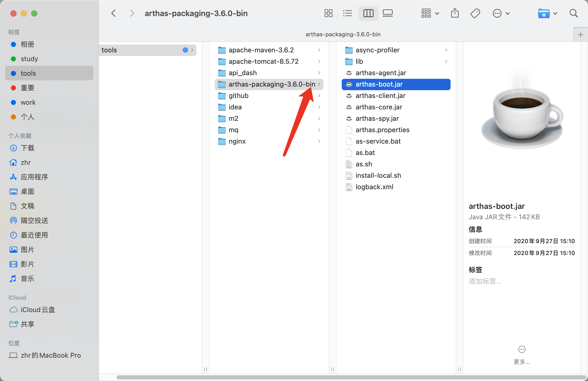Click the horizontal scrollbar at bottom
The width and height of the screenshot is (588, 381).
click(x=350, y=377)
